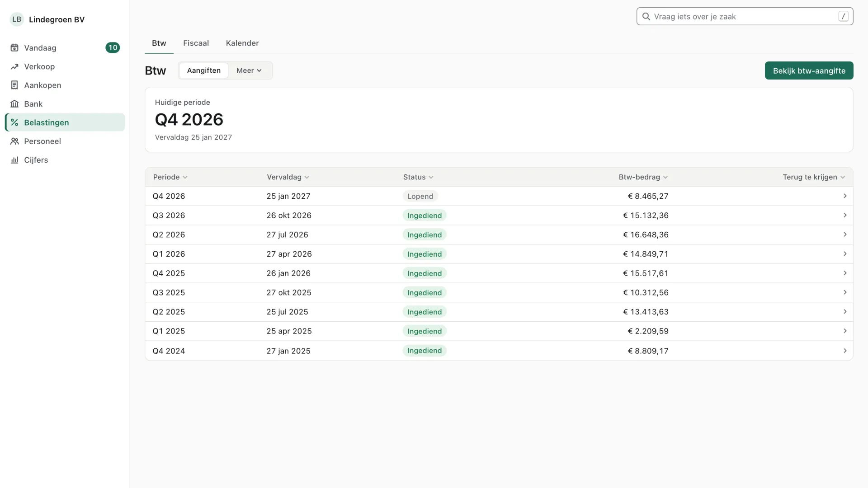Sort by Periode column header
The image size is (868, 488).
click(170, 177)
